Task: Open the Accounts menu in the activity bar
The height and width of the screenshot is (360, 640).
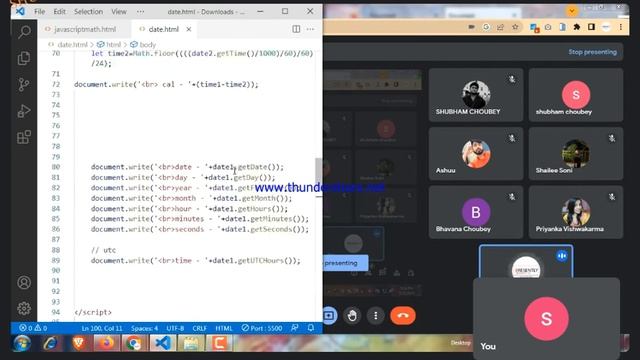Action: pos(24,282)
